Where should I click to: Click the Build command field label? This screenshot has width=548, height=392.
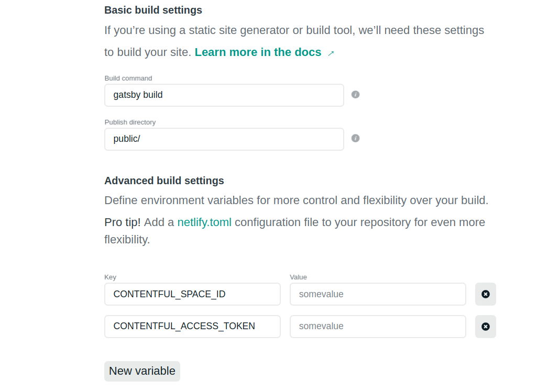pos(128,79)
